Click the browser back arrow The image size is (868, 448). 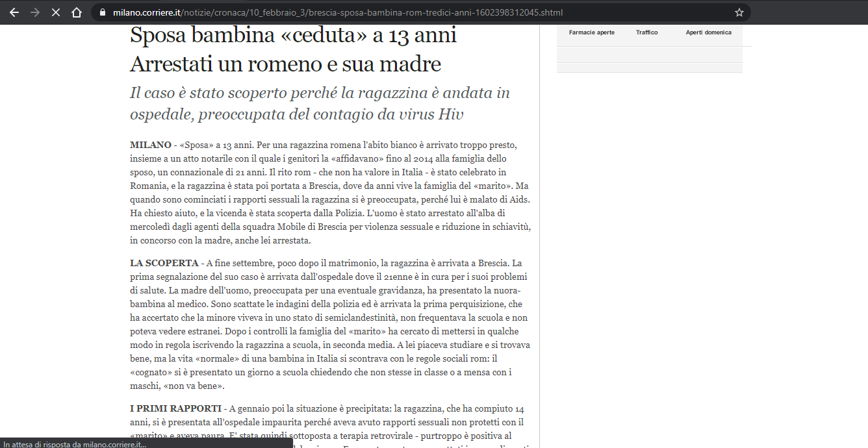point(14,12)
